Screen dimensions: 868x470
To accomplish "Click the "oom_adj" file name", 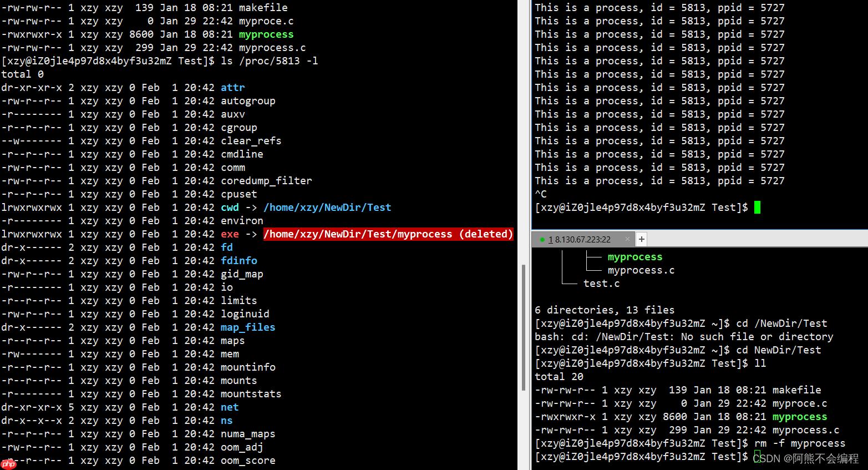I will coord(242,447).
